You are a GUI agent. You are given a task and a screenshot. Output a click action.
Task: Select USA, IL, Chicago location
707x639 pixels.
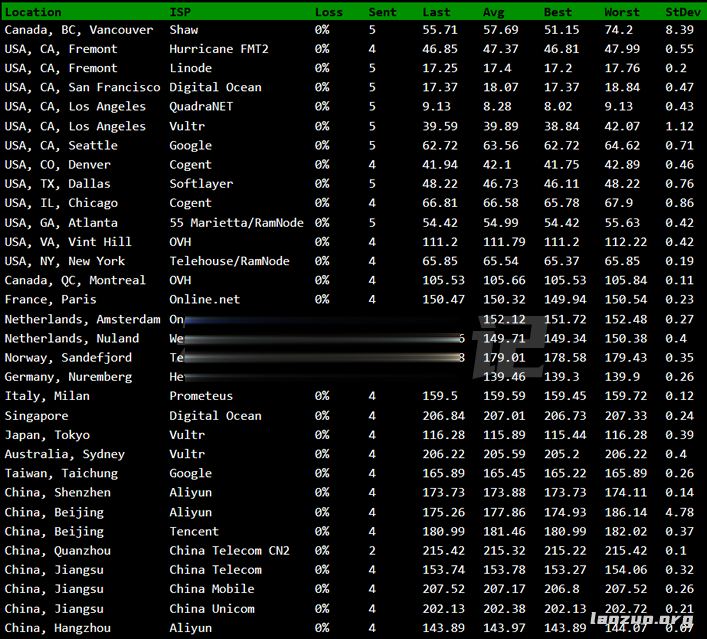[61, 203]
